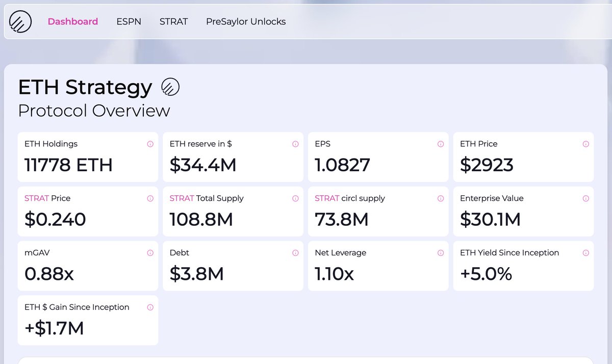This screenshot has width=612, height=364.
Task: Open the Net Leverage info icon
Action: coord(440,253)
